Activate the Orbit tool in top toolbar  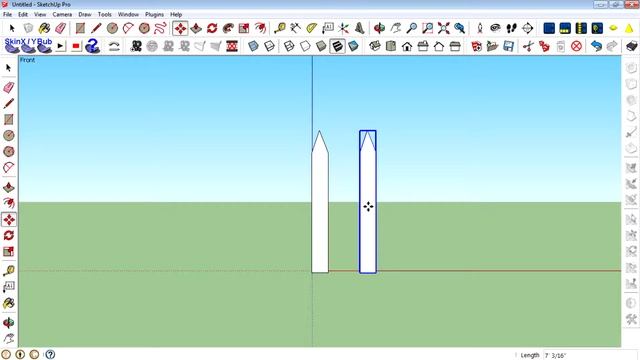[x=380, y=28]
